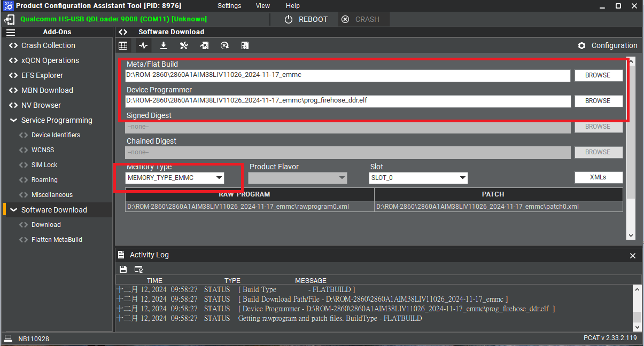Screen dimensions: 644x346
Task: Clear the Activity Log window icon
Action: click(x=139, y=270)
